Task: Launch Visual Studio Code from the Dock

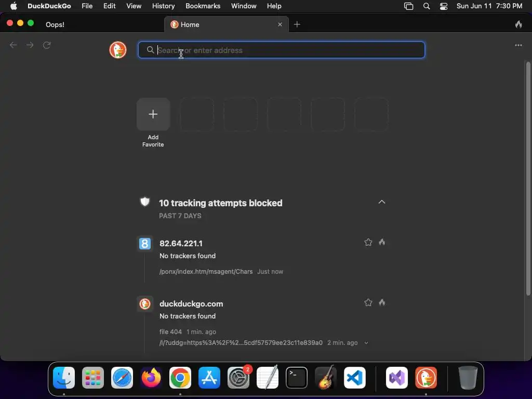Action: click(x=354, y=378)
